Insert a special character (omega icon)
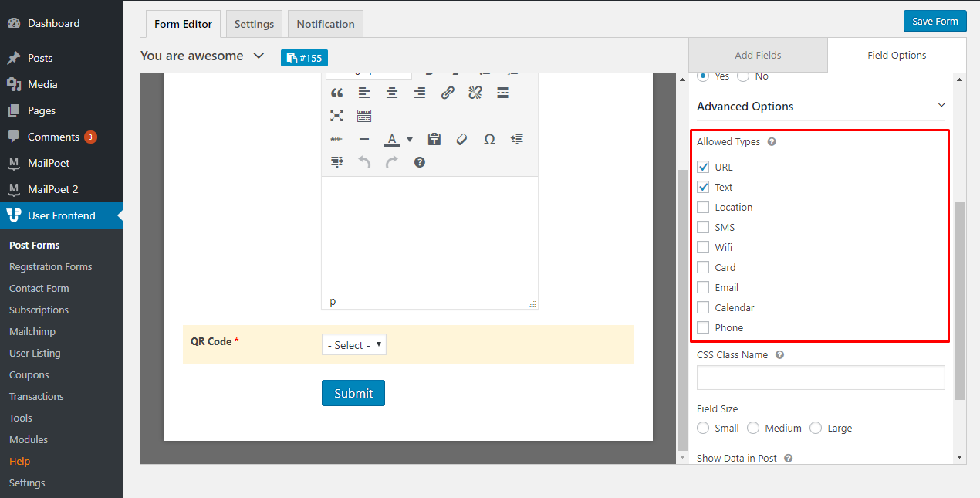The image size is (980, 498). tap(489, 139)
